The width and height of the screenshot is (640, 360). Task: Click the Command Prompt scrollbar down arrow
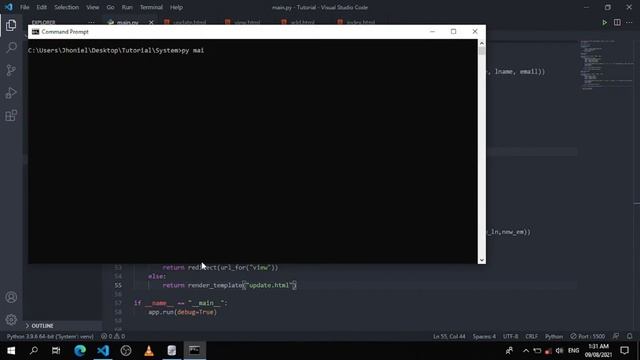click(x=482, y=260)
